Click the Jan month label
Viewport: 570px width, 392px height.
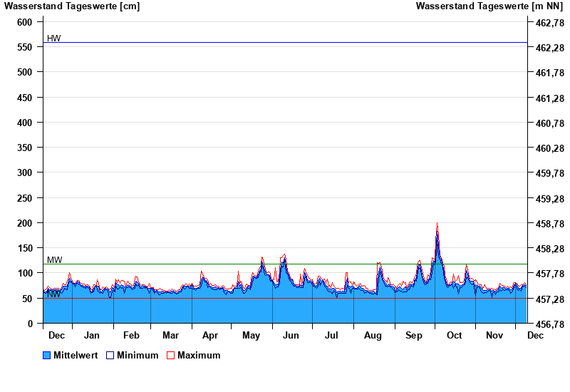coord(92,335)
